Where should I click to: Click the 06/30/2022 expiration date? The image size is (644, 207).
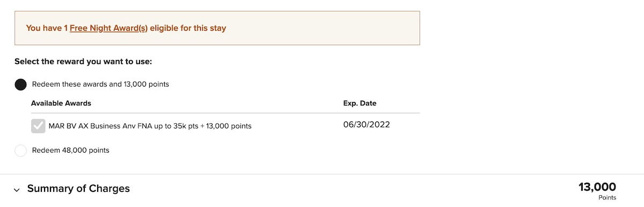pos(367,125)
